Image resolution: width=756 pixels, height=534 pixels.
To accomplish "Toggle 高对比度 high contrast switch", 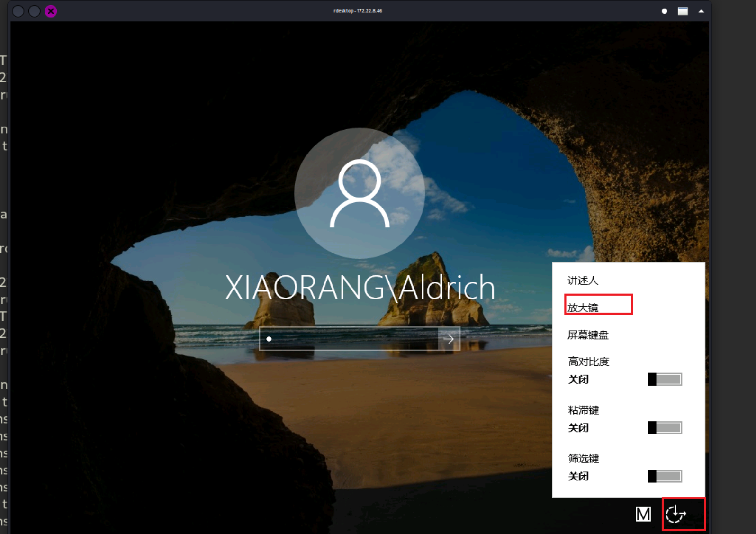I will [x=665, y=379].
